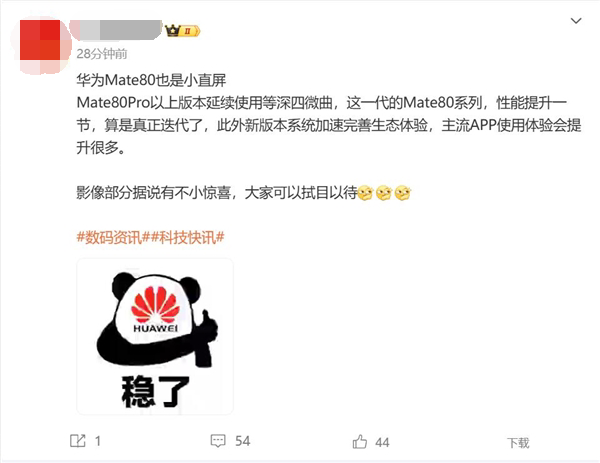Image resolution: width=600 pixels, height=463 pixels.
Task: Open the 28分钟前 timestamp link
Action: tap(102, 54)
